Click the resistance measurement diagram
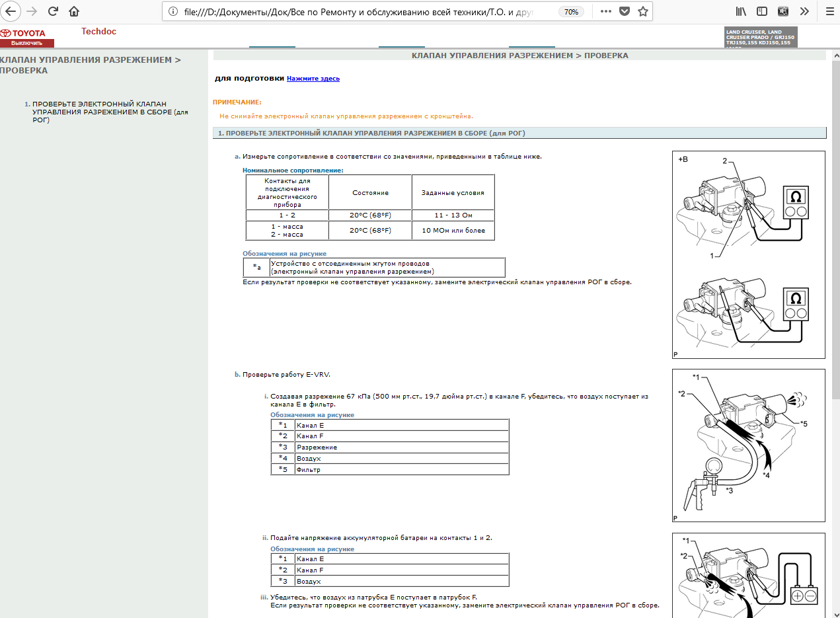 point(749,255)
